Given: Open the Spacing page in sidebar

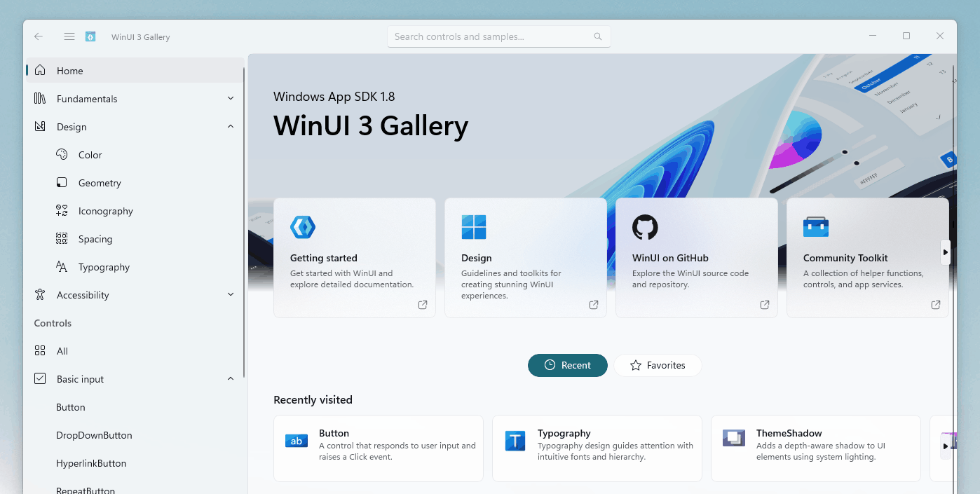Looking at the screenshot, I should [135, 239].
